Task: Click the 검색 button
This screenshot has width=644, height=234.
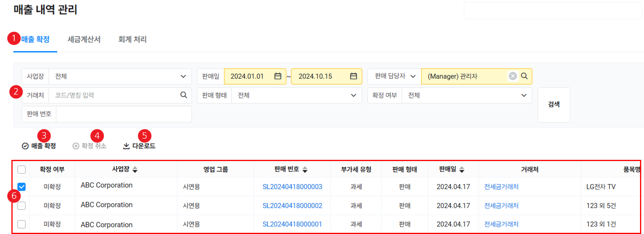Action: tap(554, 104)
